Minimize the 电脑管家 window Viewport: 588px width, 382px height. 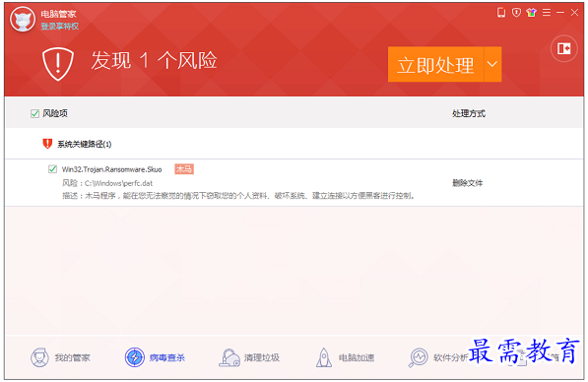tap(560, 13)
